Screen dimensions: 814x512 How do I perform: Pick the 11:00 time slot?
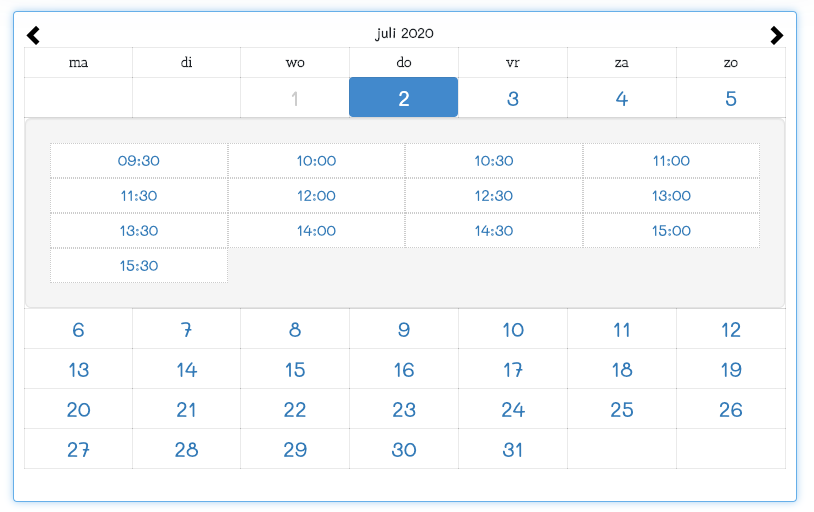[671, 161]
